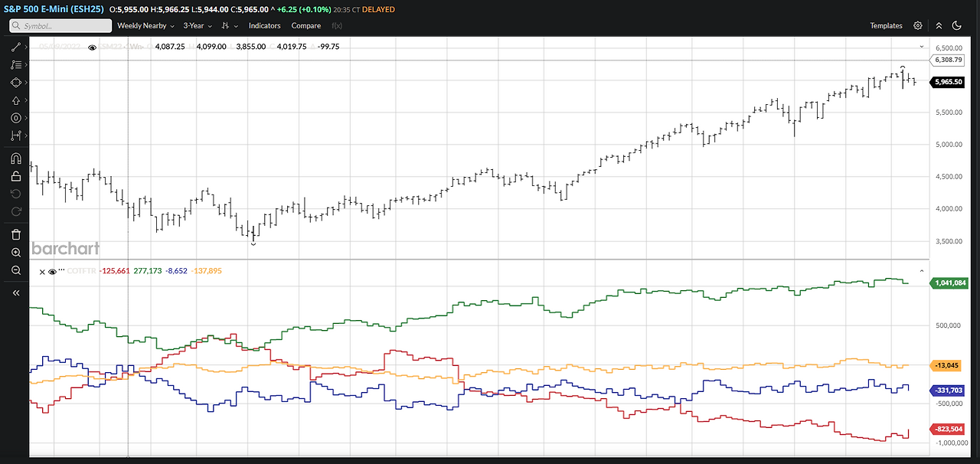This screenshot has height=464, width=980.
Task: Open the Weekly Nearby frequency dropdown
Action: click(145, 25)
